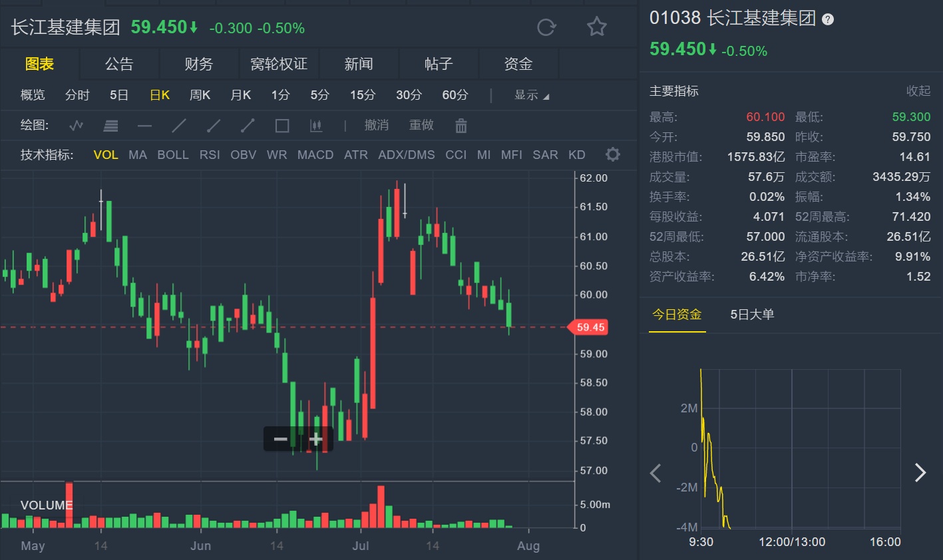The image size is (943, 560).
Task: Delete drawings with the trash icon
Action: pyautogui.click(x=461, y=125)
